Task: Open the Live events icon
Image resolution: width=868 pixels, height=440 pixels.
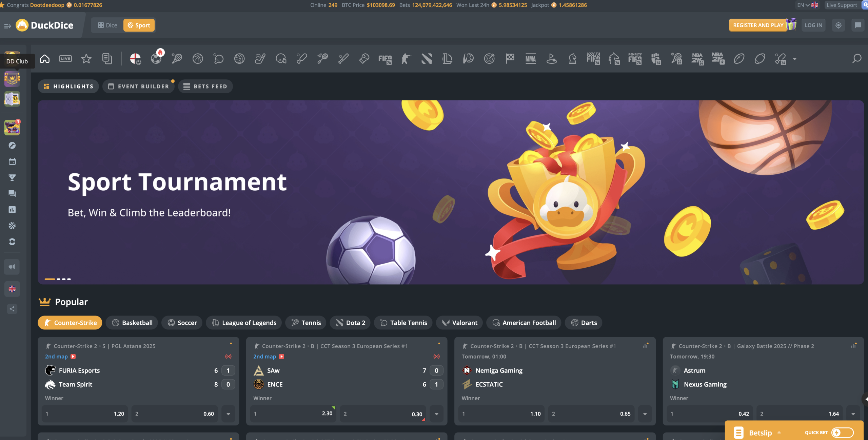Action: [x=65, y=59]
